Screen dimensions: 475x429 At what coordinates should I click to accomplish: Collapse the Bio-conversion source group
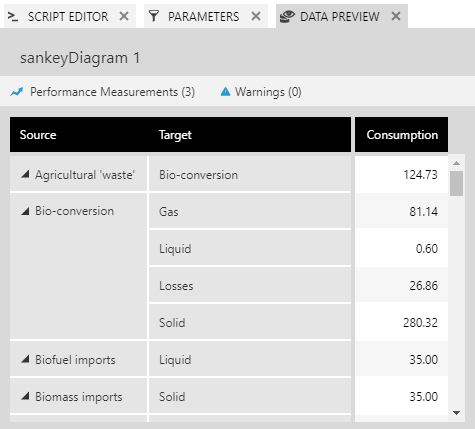25,211
